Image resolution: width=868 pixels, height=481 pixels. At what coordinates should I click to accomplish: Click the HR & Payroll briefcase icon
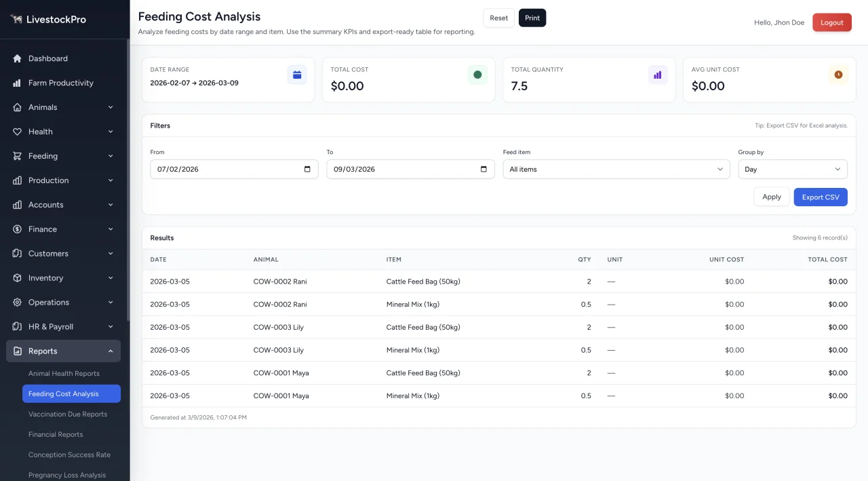point(18,327)
